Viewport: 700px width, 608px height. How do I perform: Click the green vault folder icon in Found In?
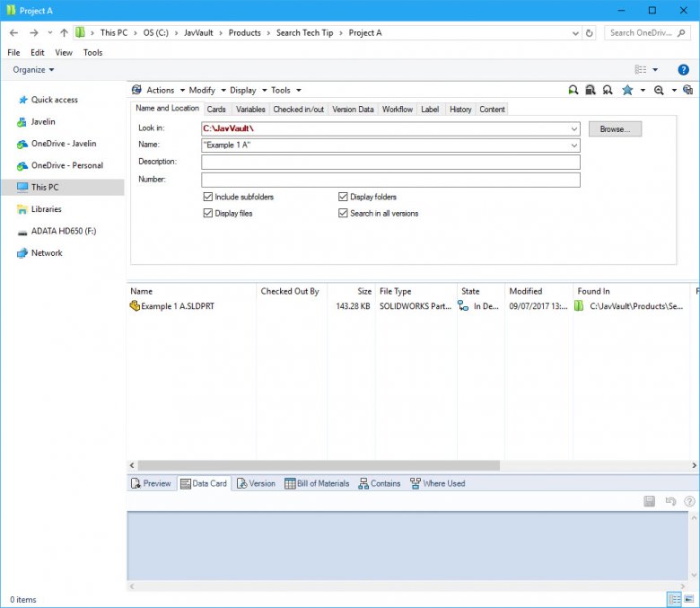(579, 305)
